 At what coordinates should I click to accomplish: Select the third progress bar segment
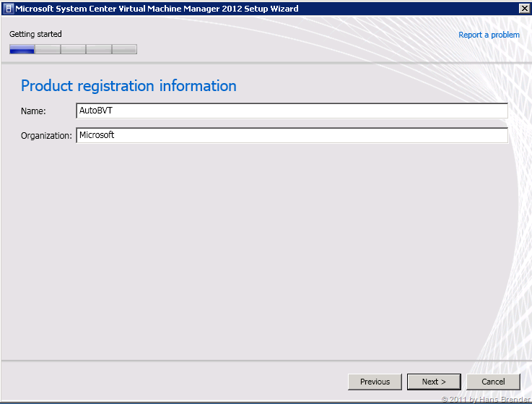(73, 50)
